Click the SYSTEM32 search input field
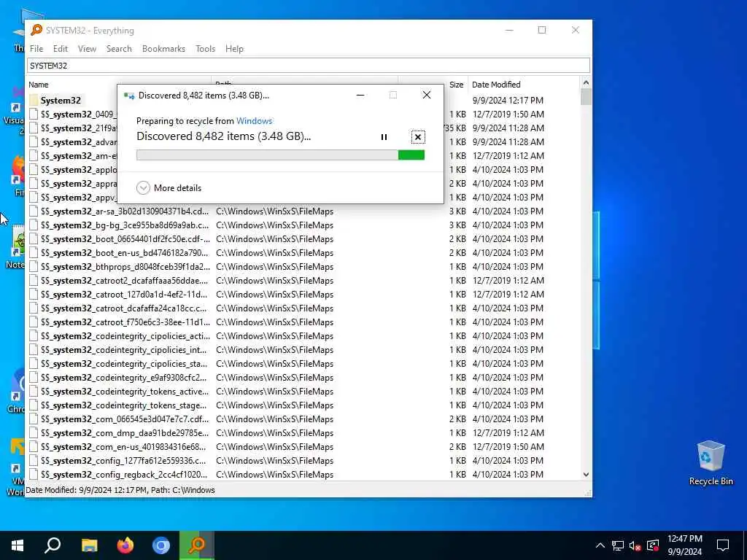 (x=309, y=65)
